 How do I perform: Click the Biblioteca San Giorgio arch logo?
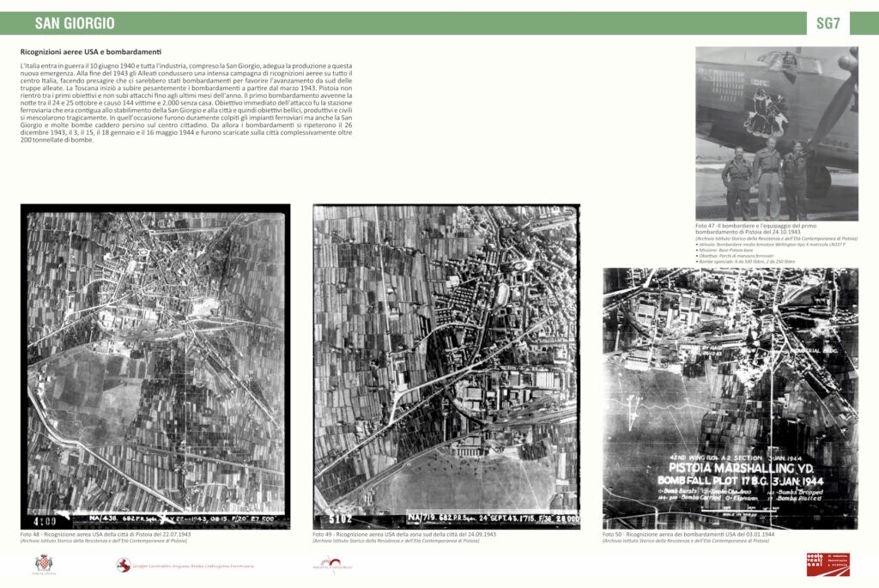(332, 565)
